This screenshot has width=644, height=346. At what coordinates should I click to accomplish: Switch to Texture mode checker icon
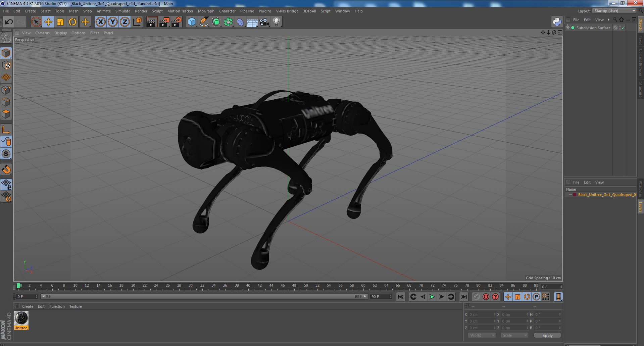pyautogui.click(x=6, y=65)
